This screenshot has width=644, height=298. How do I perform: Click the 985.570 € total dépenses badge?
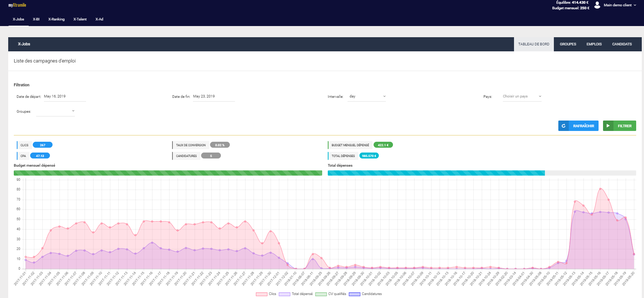(369, 156)
